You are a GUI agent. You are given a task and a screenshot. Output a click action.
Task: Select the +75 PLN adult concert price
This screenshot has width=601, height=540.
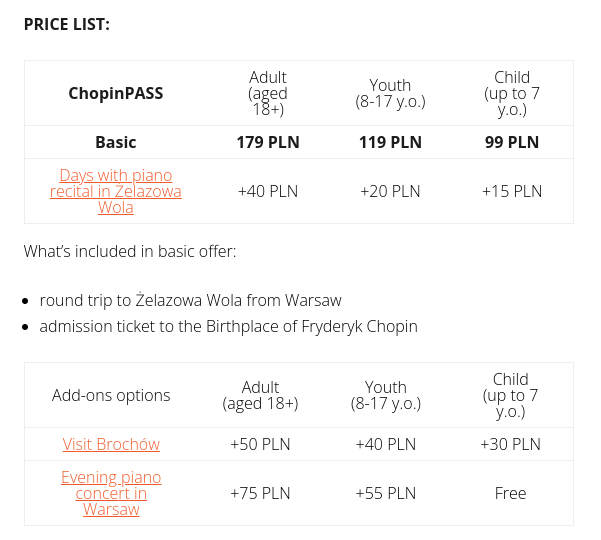pos(260,493)
